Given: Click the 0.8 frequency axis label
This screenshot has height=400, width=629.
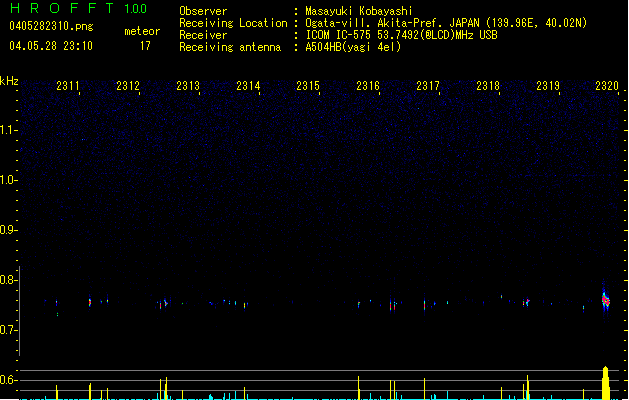Looking at the screenshot, I should pyautogui.click(x=8, y=280).
